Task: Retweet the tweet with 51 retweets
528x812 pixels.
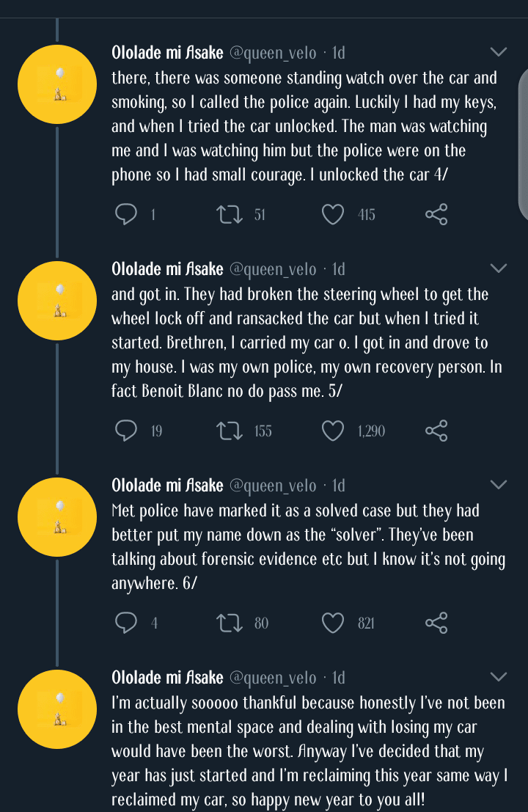Action: (230, 214)
